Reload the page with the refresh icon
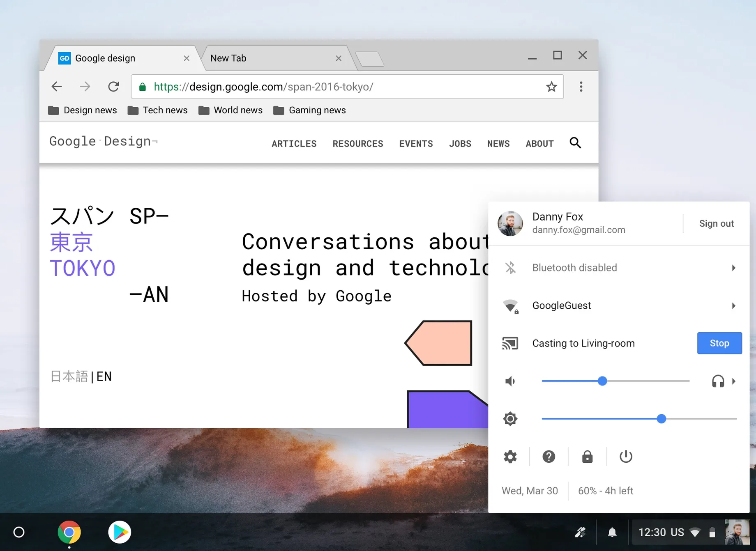This screenshot has width=756, height=551. tap(113, 87)
